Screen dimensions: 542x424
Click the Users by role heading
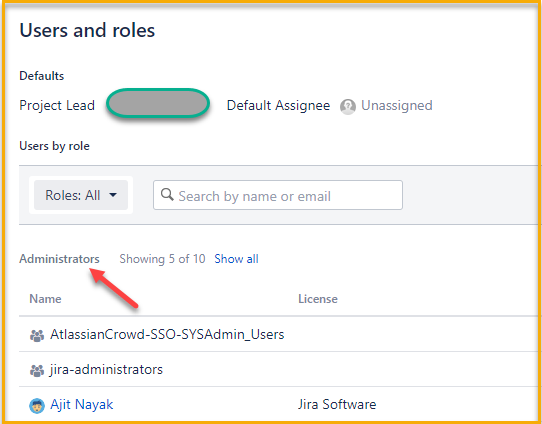point(54,146)
